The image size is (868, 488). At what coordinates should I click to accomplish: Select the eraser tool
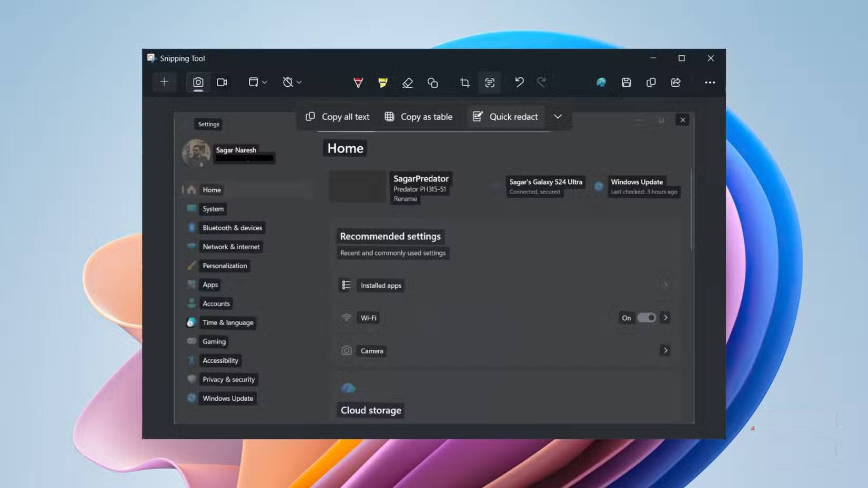408,83
